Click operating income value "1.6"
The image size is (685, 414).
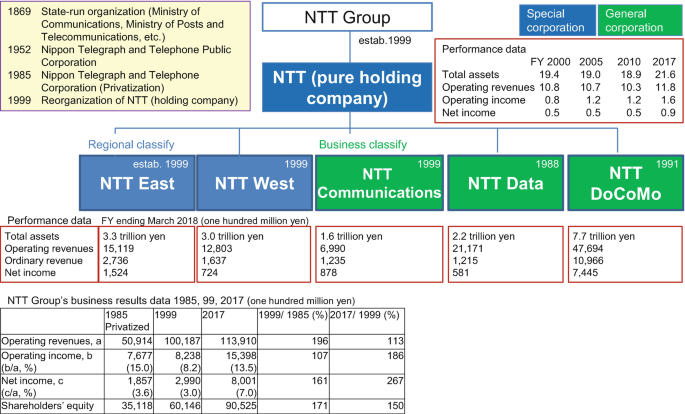[668, 100]
